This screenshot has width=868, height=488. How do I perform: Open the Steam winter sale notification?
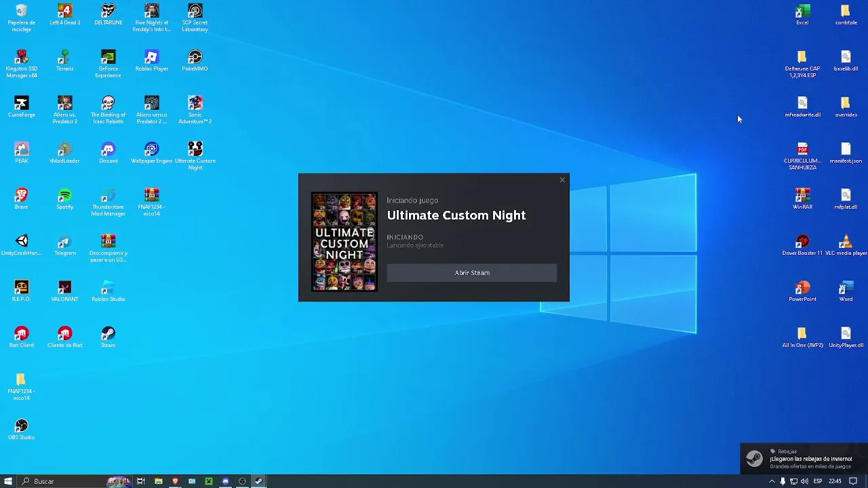tap(804, 459)
